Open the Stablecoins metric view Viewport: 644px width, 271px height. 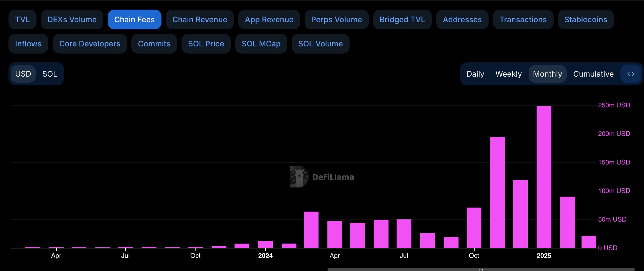point(585,19)
